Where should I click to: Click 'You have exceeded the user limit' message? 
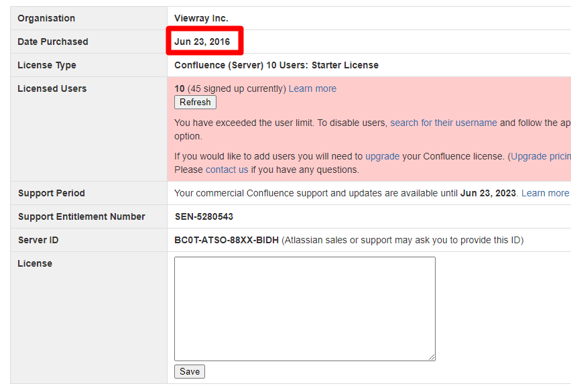243,123
